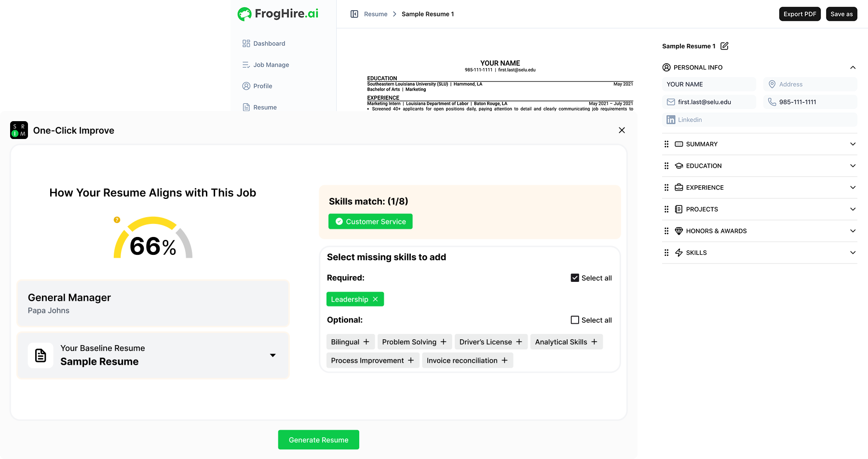Click the drag handle next to SKILLS section

click(666, 252)
